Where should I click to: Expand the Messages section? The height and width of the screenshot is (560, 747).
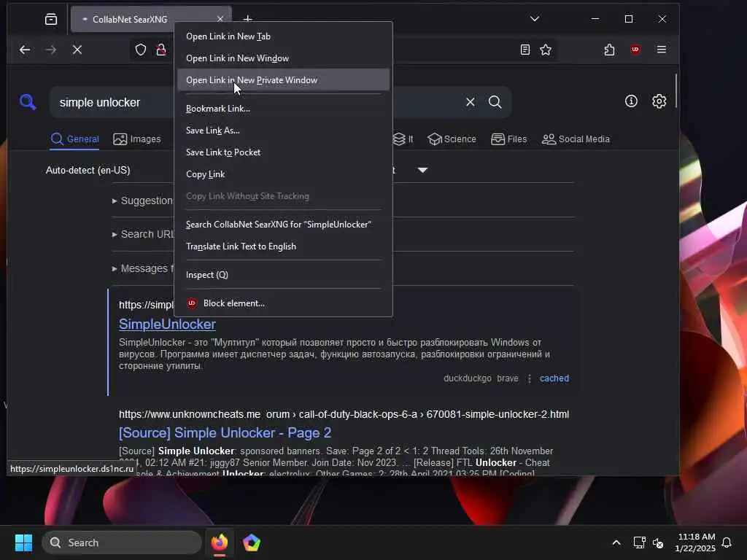tap(143, 268)
